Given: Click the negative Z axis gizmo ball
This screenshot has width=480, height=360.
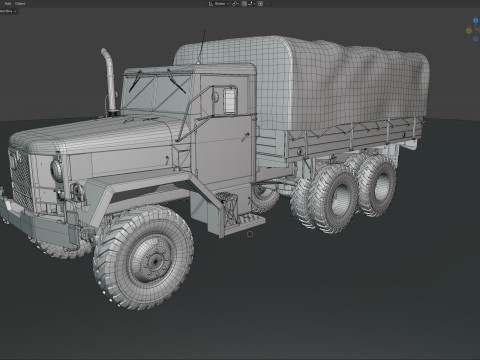Looking at the screenshot, I should (476, 39).
